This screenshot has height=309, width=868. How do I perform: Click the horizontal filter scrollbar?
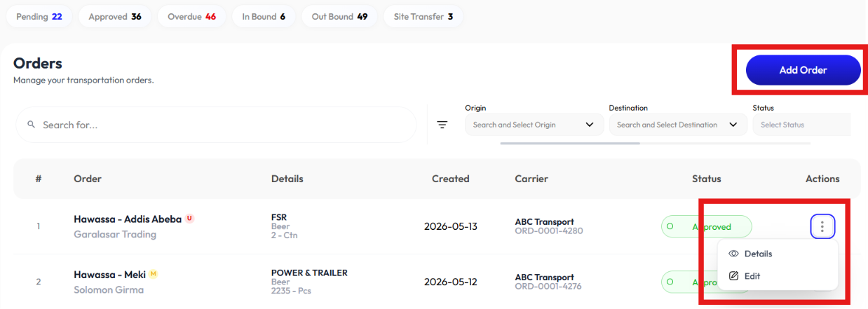point(570,143)
